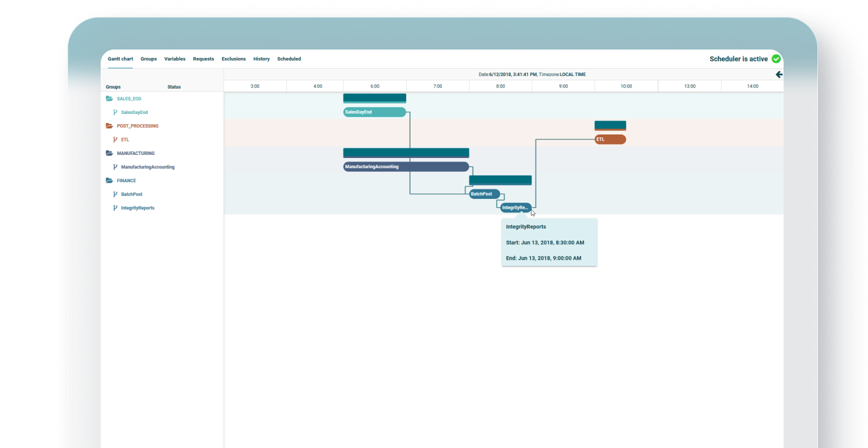Click the SALES_EOD group folder icon
868x448 pixels.
(109, 98)
